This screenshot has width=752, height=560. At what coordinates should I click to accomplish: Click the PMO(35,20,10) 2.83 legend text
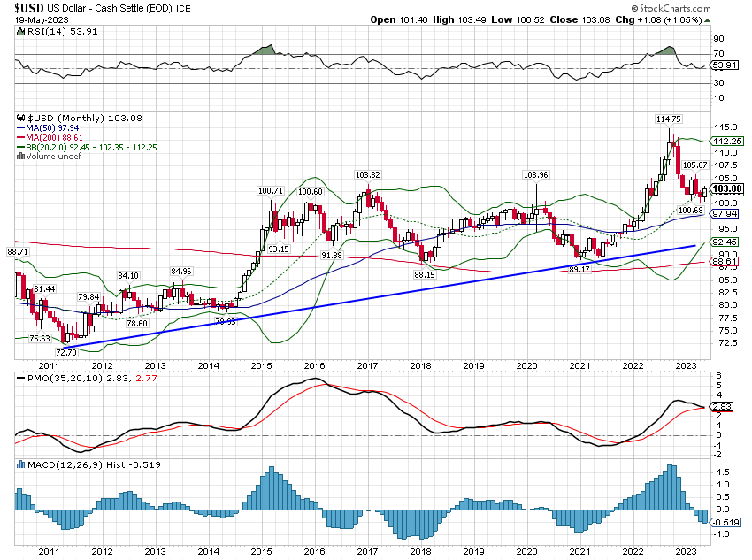coord(78,379)
